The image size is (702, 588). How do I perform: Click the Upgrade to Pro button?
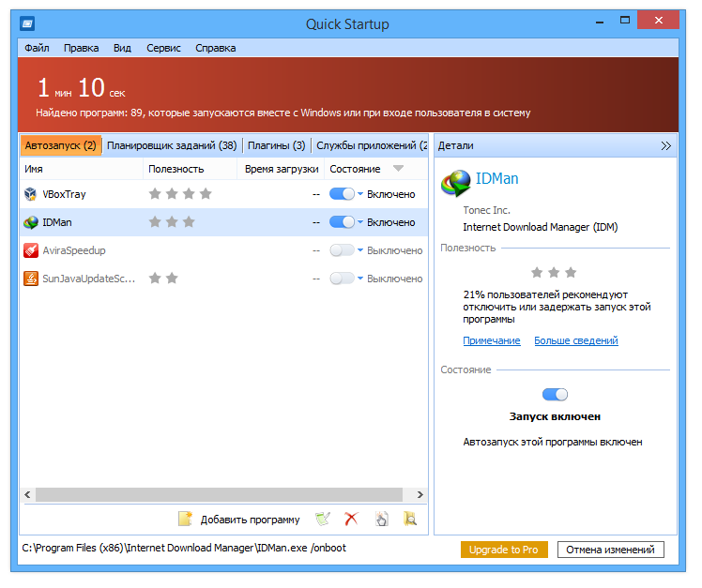[504, 550]
